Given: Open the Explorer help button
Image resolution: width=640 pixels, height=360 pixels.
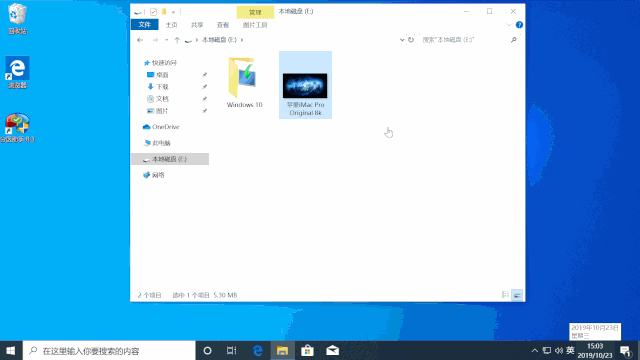Looking at the screenshot, I should [x=519, y=25].
